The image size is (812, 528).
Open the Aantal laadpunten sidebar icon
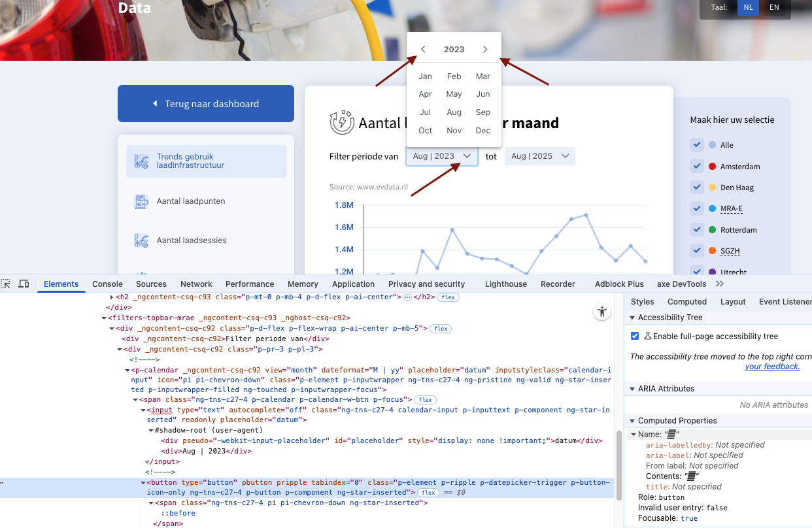(x=141, y=202)
